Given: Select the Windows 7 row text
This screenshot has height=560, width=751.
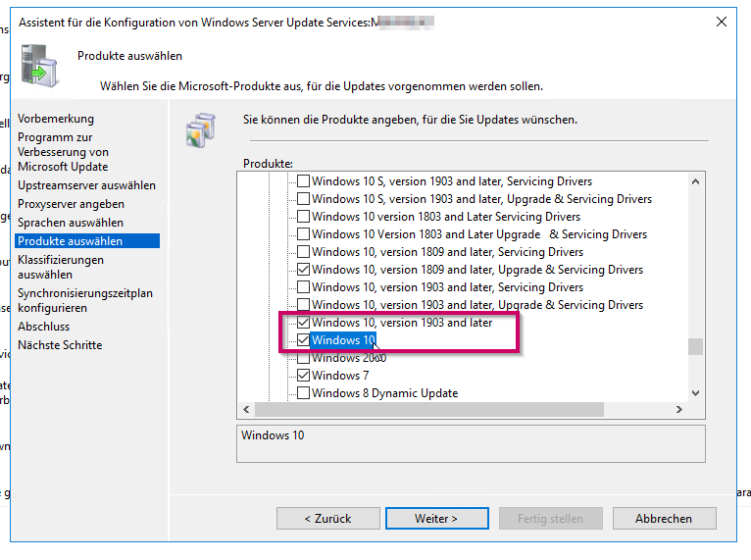Looking at the screenshot, I should coord(340,375).
